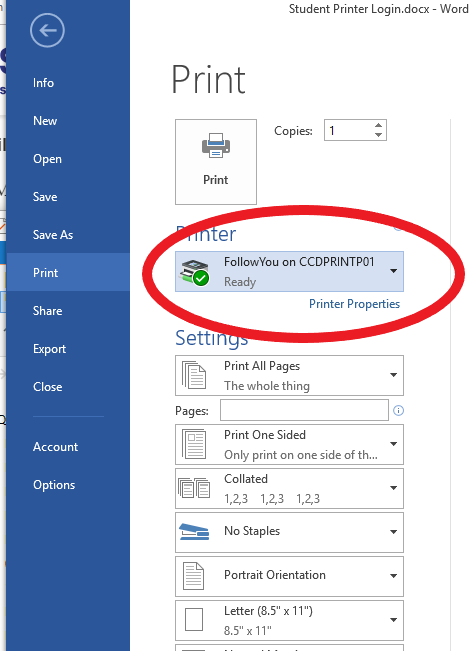Go to the Export page
This screenshot has height=651, width=469.
point(49,349)
